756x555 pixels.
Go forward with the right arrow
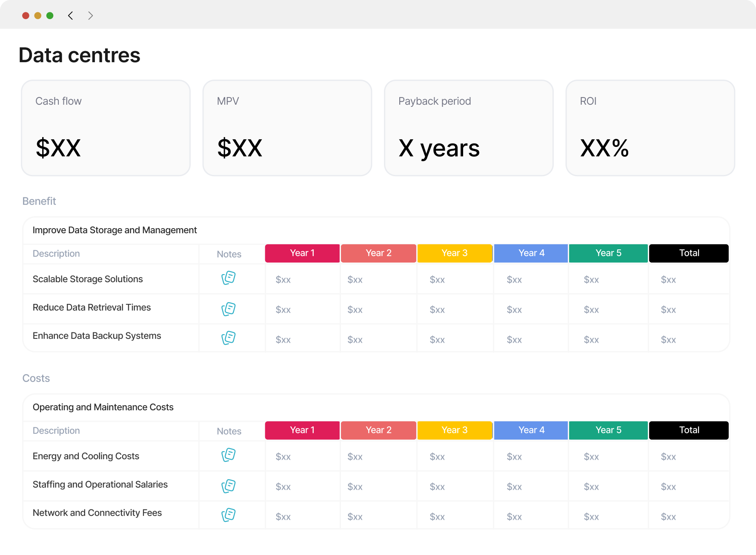coord(90,16)
